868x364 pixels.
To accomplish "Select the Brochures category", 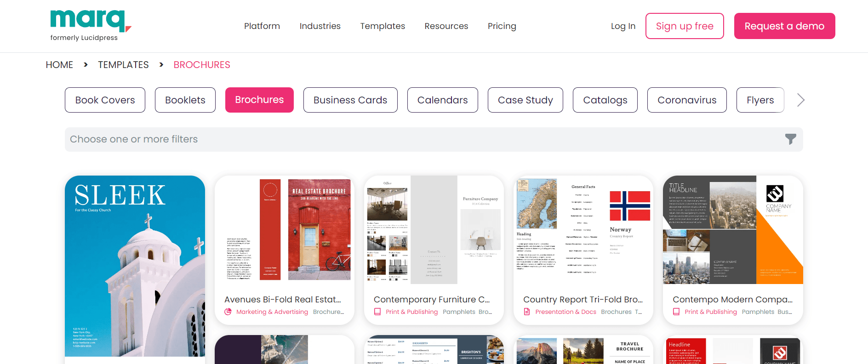I will click(259, 100).
